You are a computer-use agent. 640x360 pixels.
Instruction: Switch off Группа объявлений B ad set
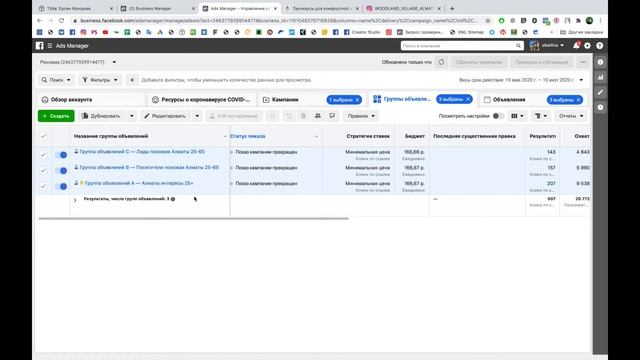[61, 170]
